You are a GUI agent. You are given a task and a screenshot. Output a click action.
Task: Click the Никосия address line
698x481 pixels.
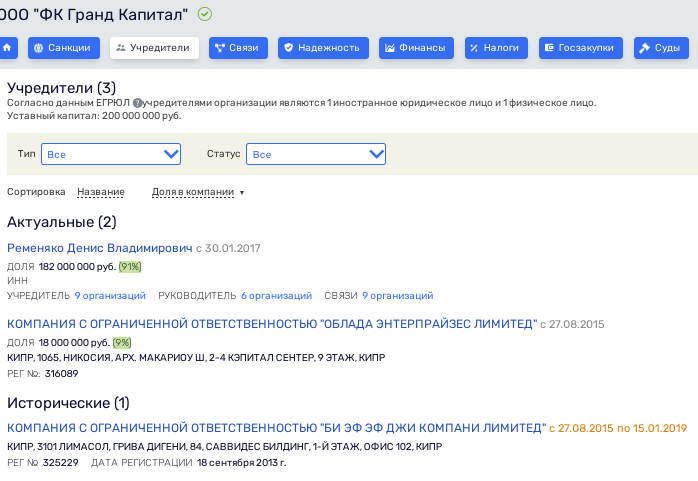(196, 357)
